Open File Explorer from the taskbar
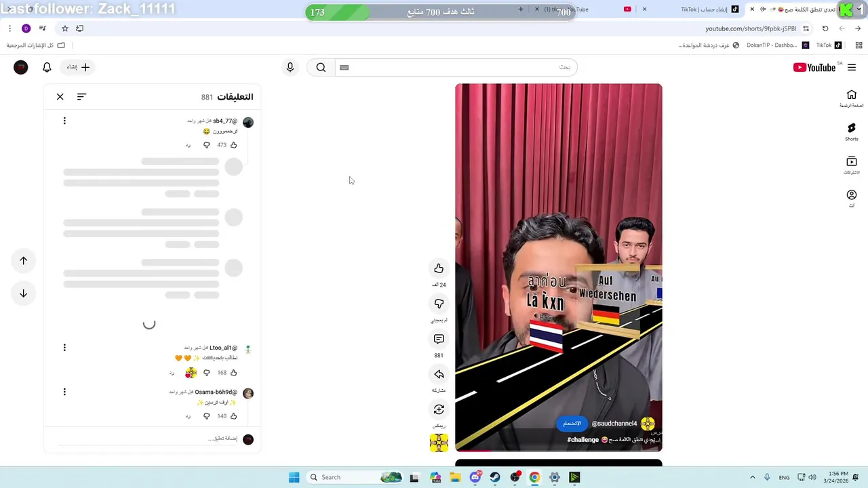Image resolution: width=868 pixels, height=488 pixels. (x=455, y=477)
